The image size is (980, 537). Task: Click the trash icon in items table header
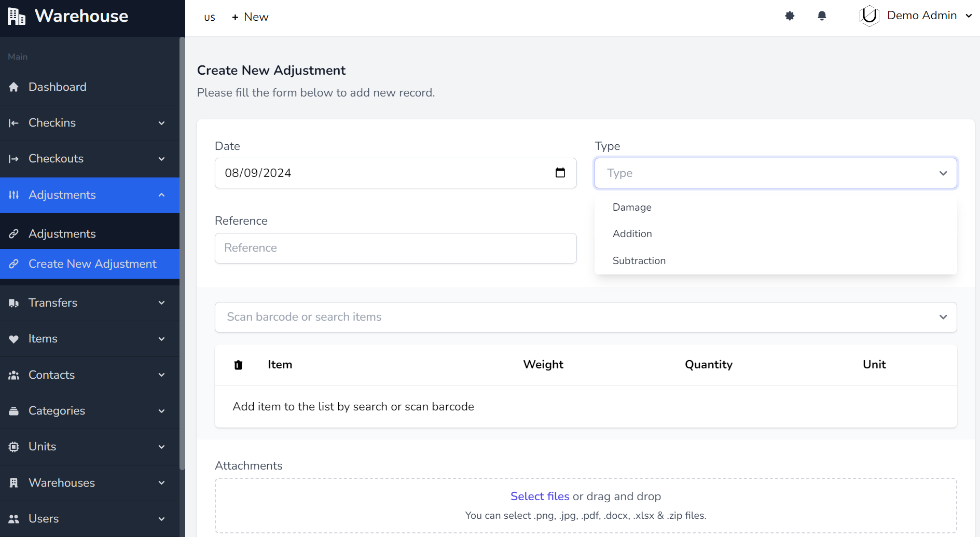tap(238, 365)
